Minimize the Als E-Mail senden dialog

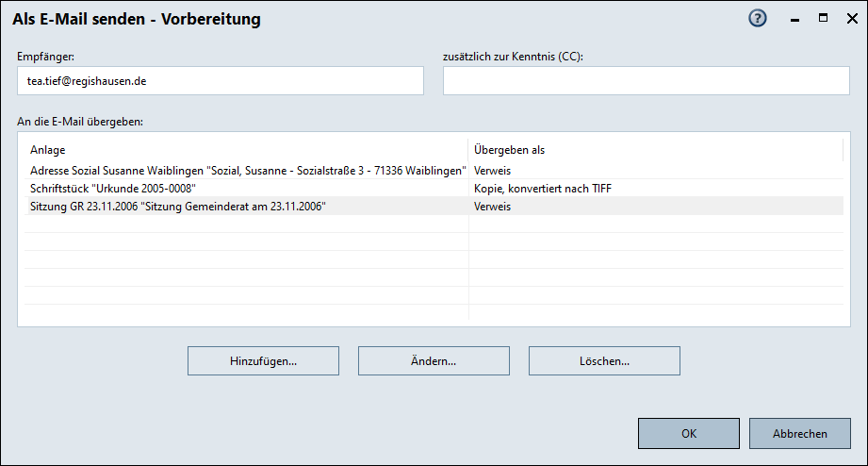(x=794, y=19)
